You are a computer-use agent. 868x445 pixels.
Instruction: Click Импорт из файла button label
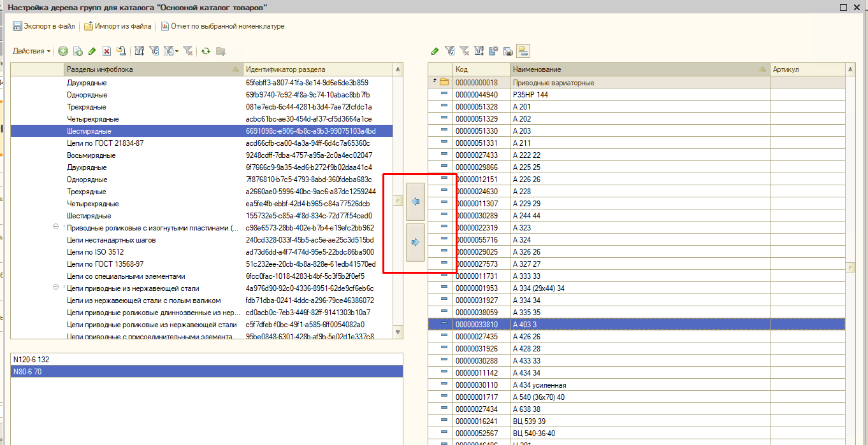click(x=123, y=26)
